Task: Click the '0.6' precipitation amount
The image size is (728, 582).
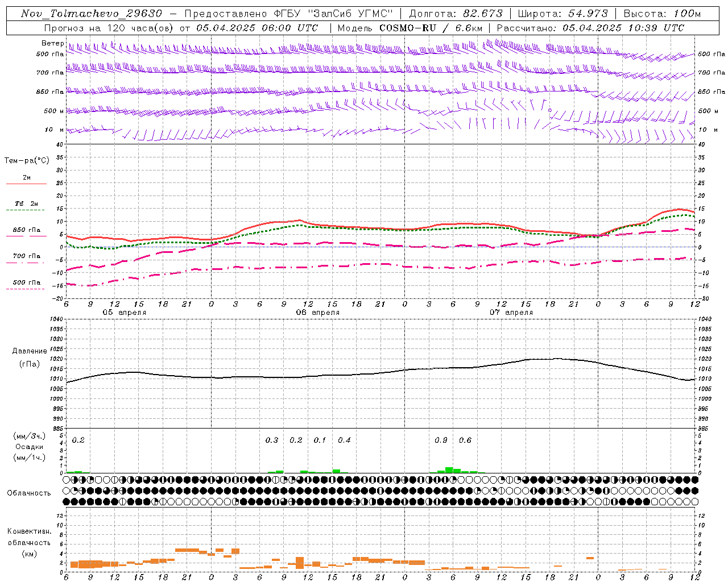Action: point(465,440)
